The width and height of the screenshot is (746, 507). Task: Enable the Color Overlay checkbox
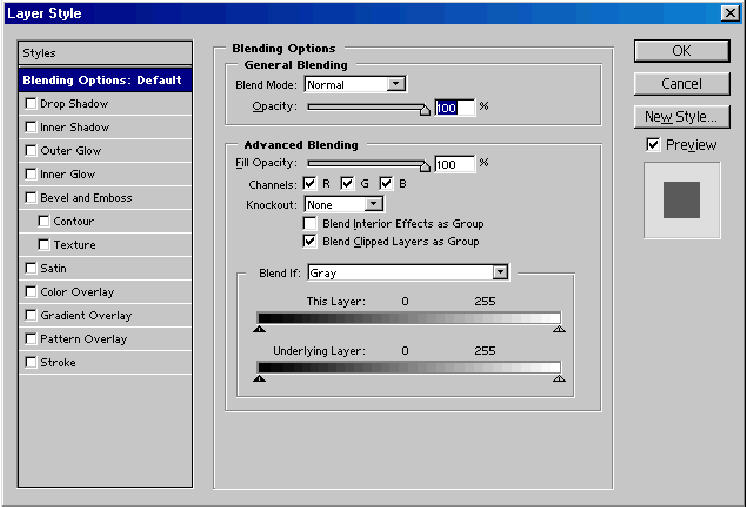click(x=31, y=292)
